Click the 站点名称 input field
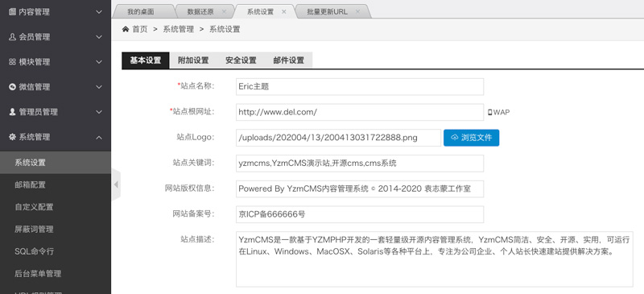 click(x=360, y=87)
